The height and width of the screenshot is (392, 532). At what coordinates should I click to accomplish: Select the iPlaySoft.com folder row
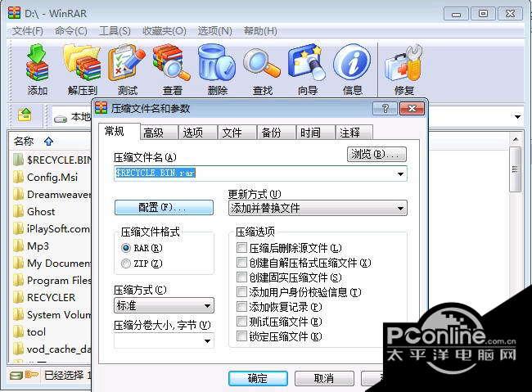coord(51,229)
